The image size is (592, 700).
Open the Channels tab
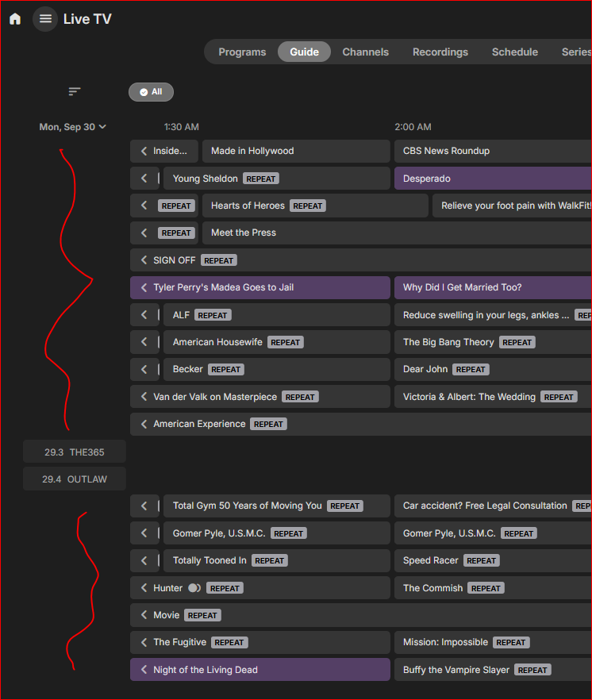point(365,52)
